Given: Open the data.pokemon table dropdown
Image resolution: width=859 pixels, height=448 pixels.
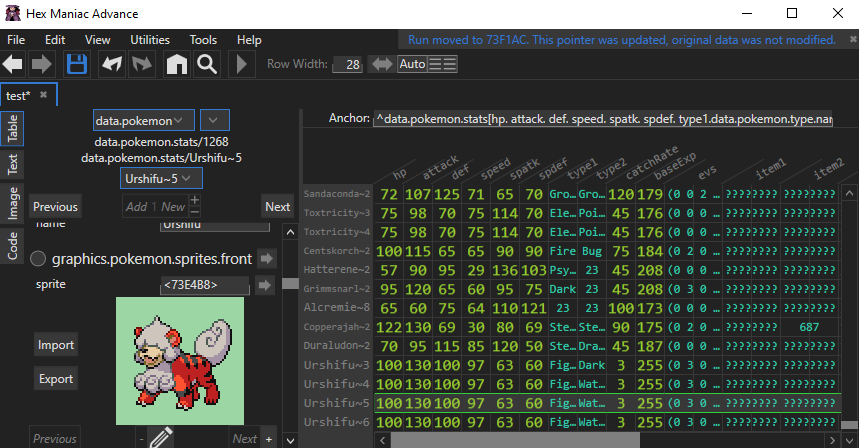Looking at the screenshot, I should tap(144, 120).
